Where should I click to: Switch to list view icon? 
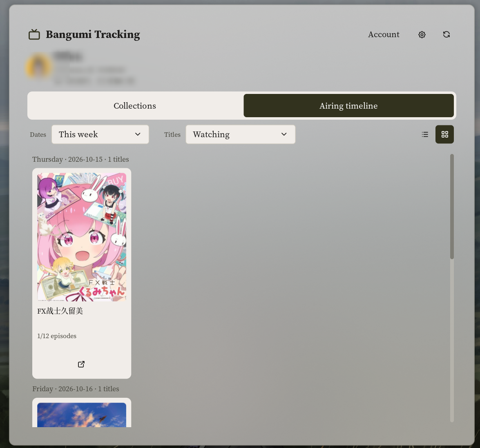pos(425,134)
